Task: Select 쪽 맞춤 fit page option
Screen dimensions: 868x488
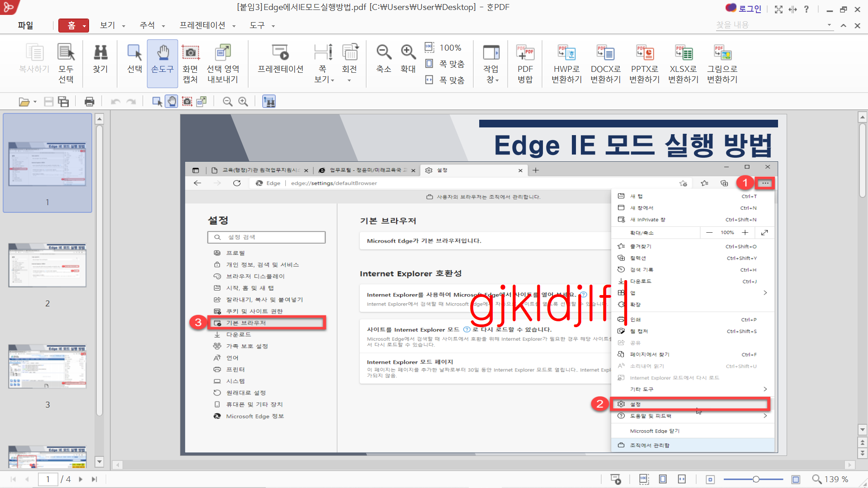Action: click(445, 64)
